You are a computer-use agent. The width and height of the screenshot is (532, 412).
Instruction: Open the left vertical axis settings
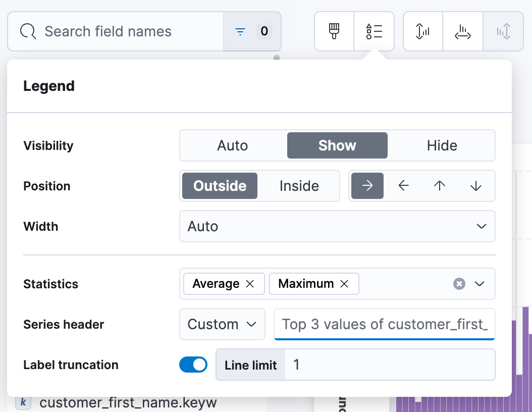pyautogui.click(x=422, y=31)
